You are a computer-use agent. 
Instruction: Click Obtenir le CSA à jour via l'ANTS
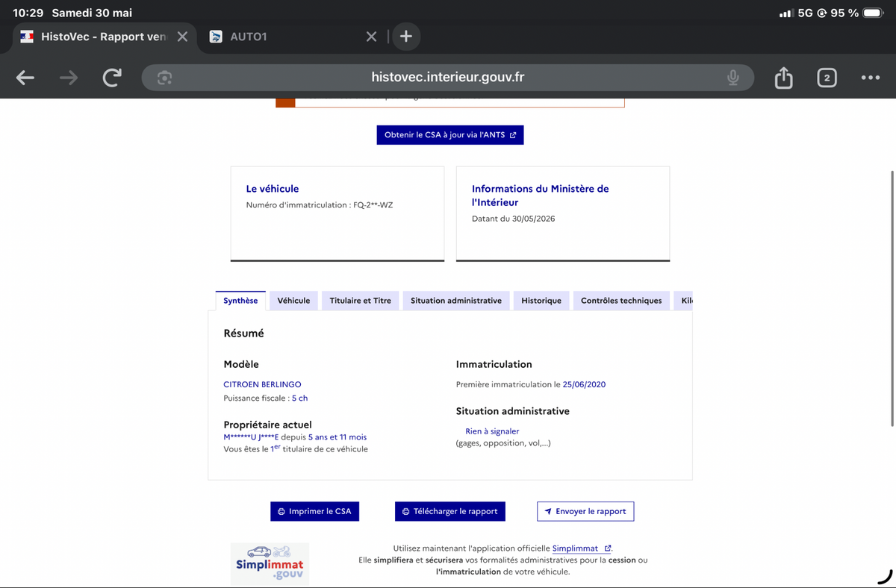450,135
